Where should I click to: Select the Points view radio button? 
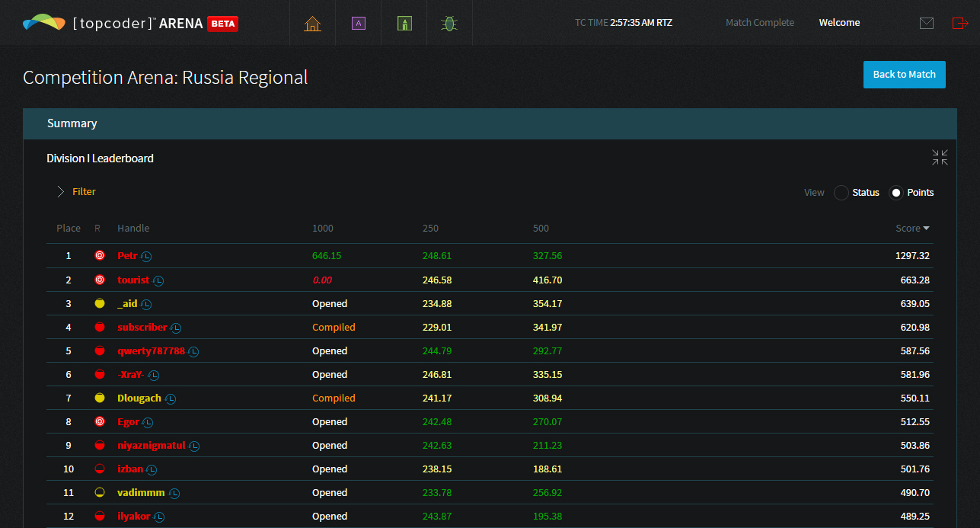[896, 193]
